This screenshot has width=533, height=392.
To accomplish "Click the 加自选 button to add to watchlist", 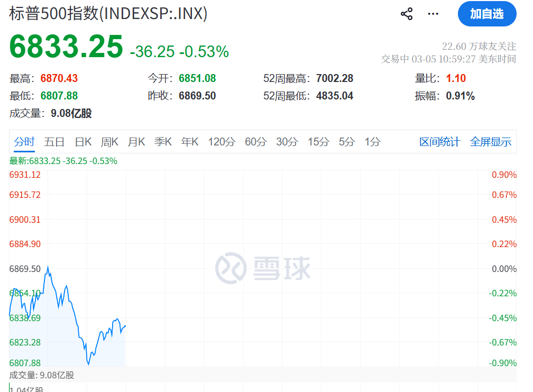I will click(486, 14).
